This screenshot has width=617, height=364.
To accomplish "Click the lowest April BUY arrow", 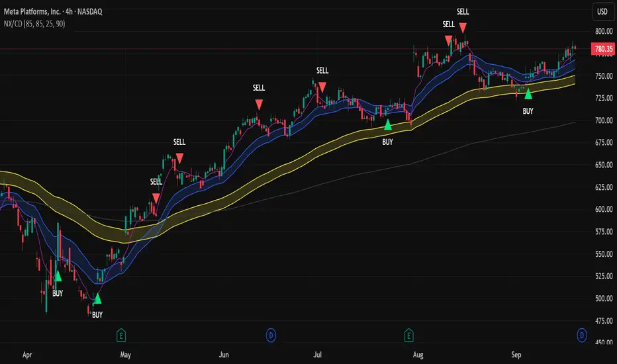I will 97,298.
